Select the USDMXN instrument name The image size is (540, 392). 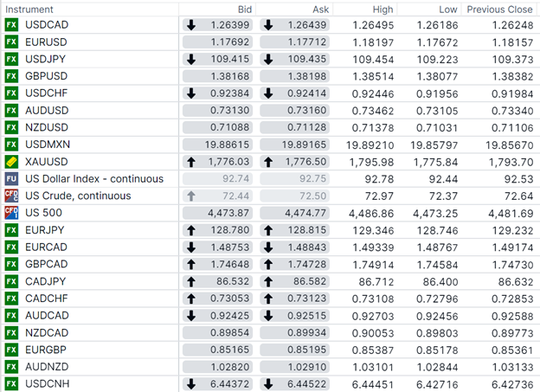[x=48, y=145]
